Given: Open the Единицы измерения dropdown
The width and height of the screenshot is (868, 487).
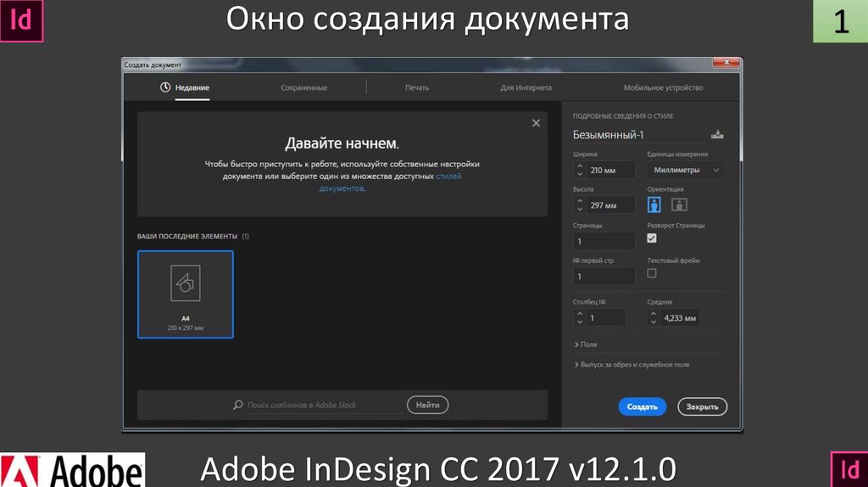Looking at the screenshot, I should [686, 171].
